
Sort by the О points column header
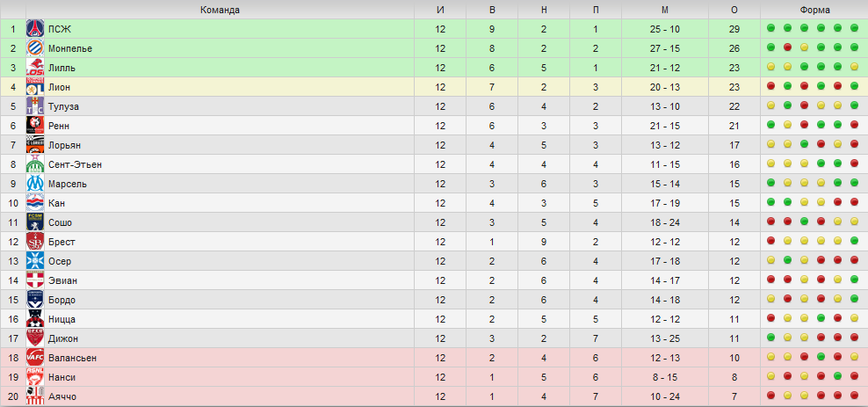tap(734, 10)
